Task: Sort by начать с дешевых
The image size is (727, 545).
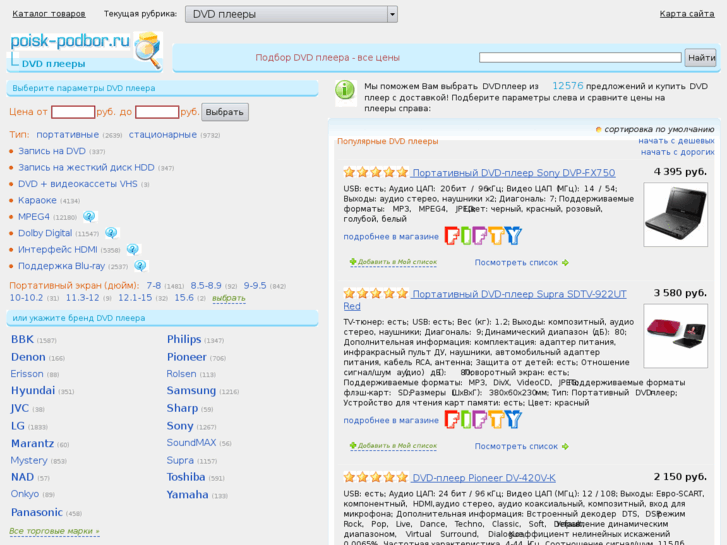Action: (676, 141)
